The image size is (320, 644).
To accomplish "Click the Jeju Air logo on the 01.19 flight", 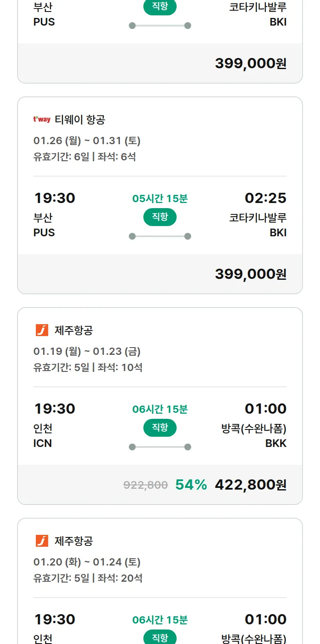I will point(42,330).
